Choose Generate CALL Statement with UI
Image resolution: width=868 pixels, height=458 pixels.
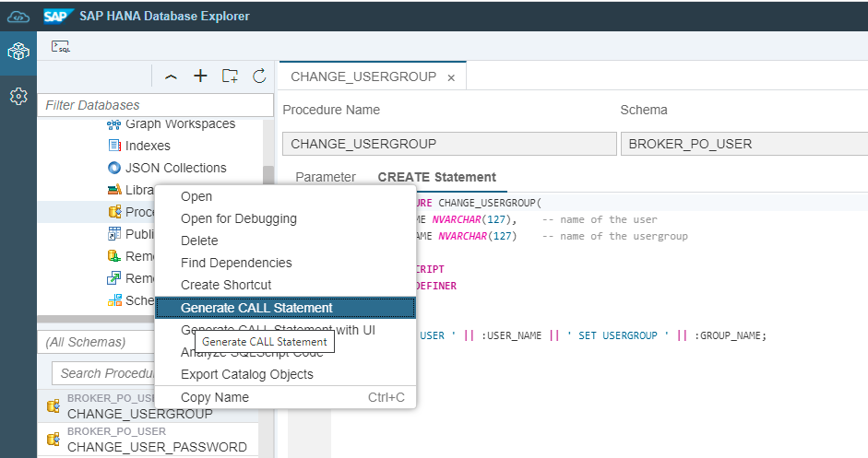point(285,330)
